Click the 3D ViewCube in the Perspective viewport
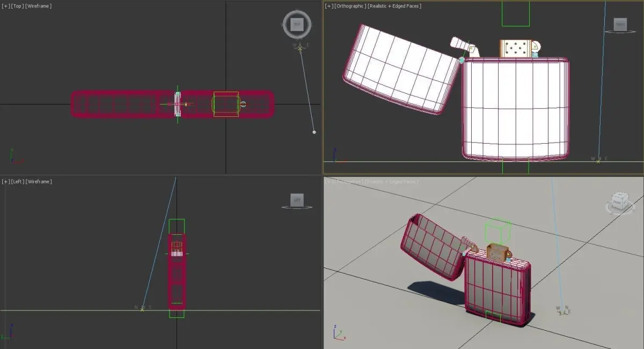Image resolution: width=644 pixels, height=349 pixels. pyautogui.click(x=619, y=201)
